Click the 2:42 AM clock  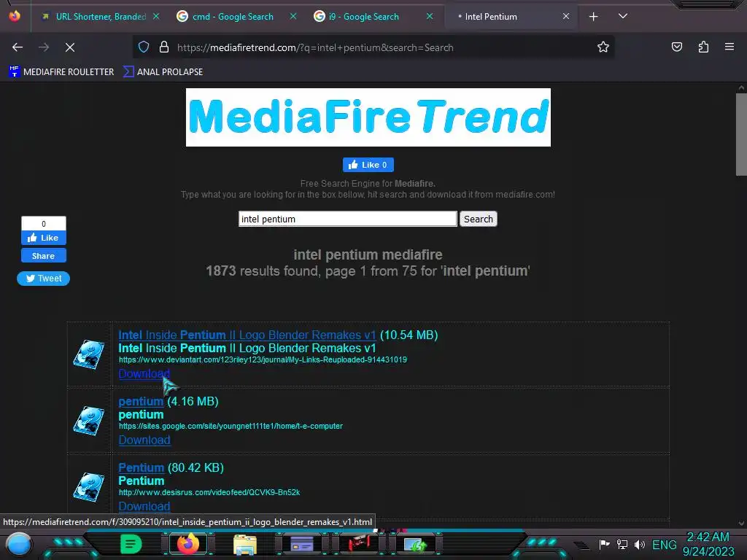point(708,537)
